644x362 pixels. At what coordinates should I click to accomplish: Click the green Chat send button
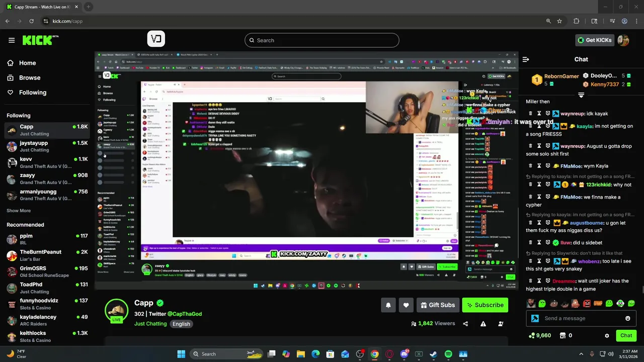tap(626, 335)
